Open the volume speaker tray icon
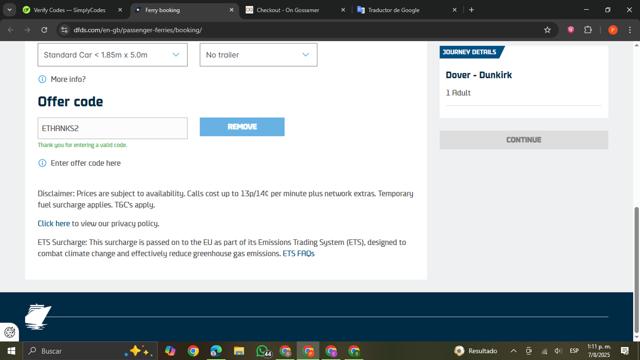Viewport: 640px width, 360px height. click(x=558, y=351)
